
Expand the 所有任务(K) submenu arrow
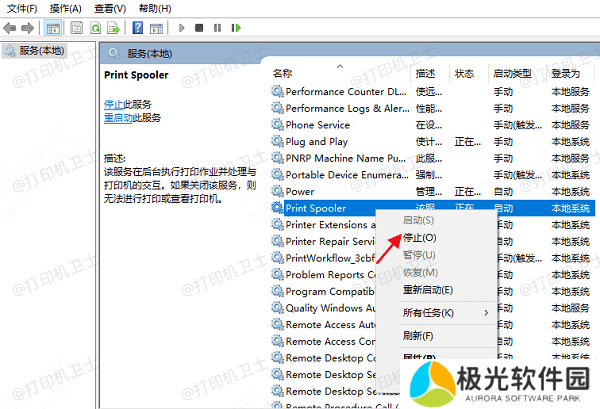pyautogui.click(x=487, y=313)
